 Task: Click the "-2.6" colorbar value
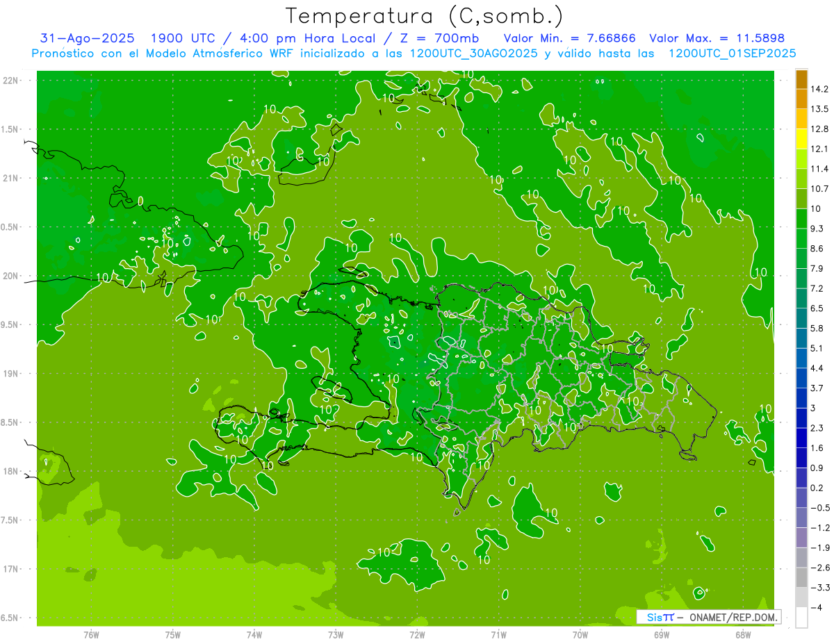[819, 568]
